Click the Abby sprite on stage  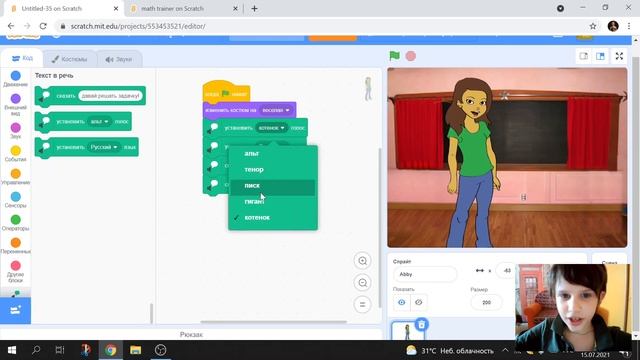pyautogui.click(x=473, y=161)
